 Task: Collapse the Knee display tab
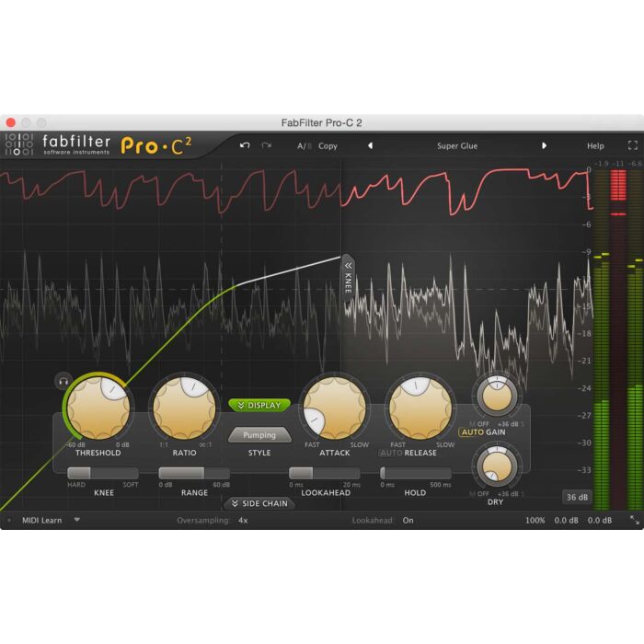(x=348, y=278)
